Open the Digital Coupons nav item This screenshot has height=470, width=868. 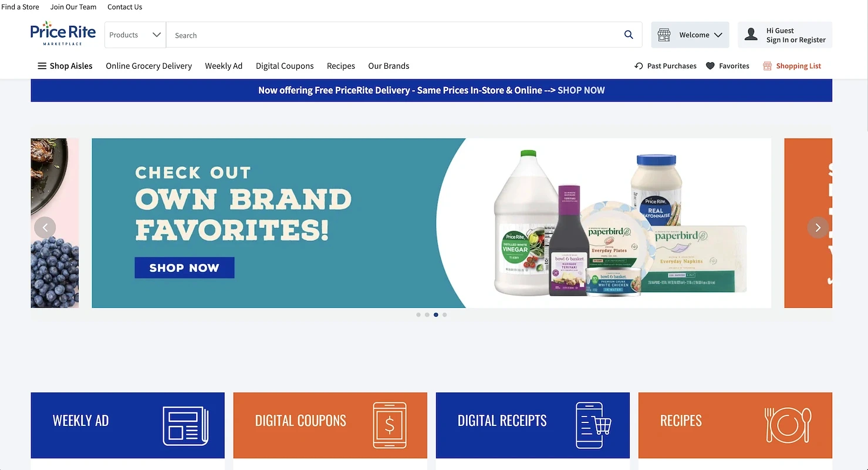[x=285, y=66]
